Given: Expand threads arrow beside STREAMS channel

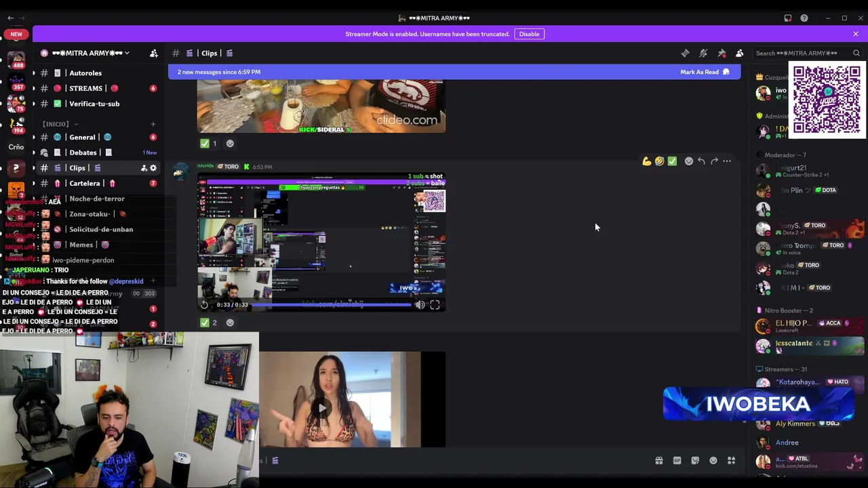Looking at the screenshot, I should [x=34, y=88].
